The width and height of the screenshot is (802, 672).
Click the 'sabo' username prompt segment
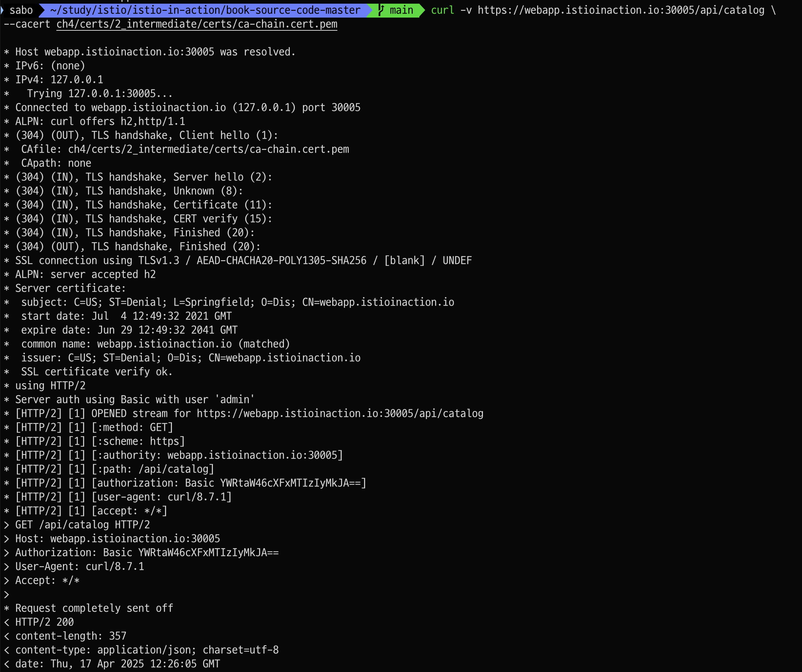(x=21, y=10)
